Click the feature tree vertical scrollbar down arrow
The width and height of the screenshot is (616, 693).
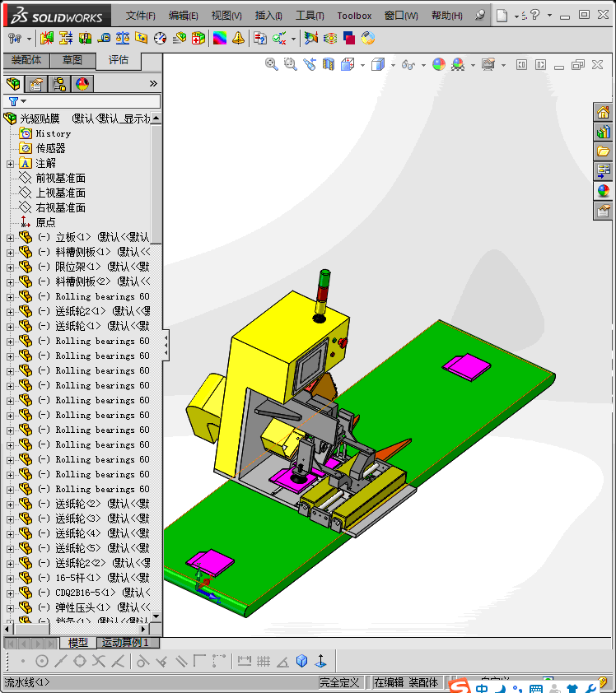[x=156, y=616]
